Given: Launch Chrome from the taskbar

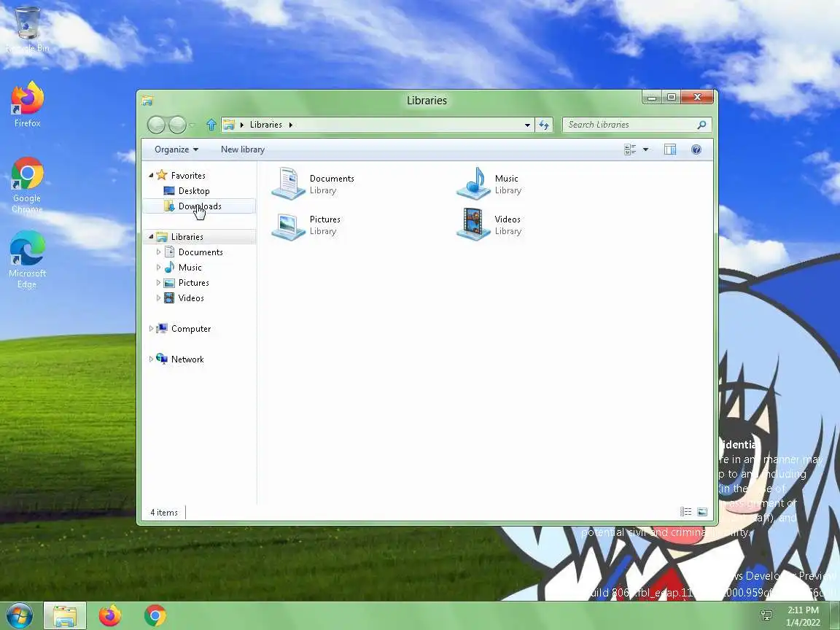Looking at the screenshot, I should coord(155,615).
